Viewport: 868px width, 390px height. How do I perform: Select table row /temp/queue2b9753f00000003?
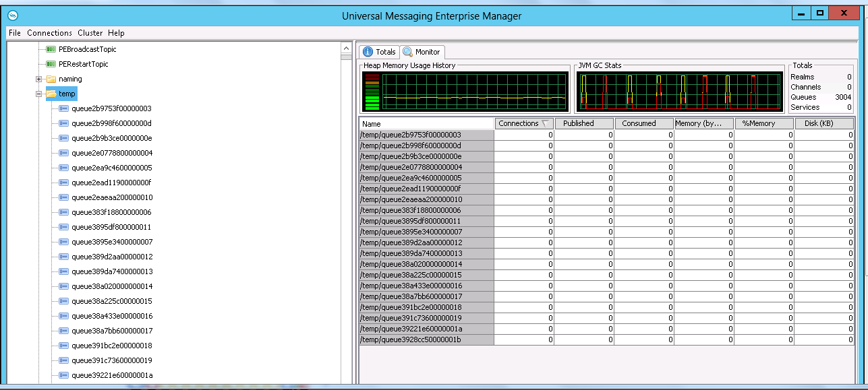pos(606,135)
